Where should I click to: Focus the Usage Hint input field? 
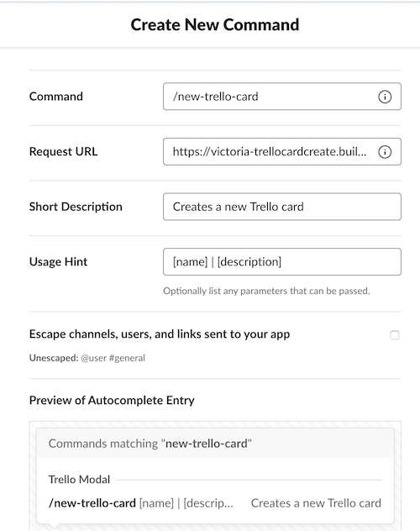pos(282,262)
